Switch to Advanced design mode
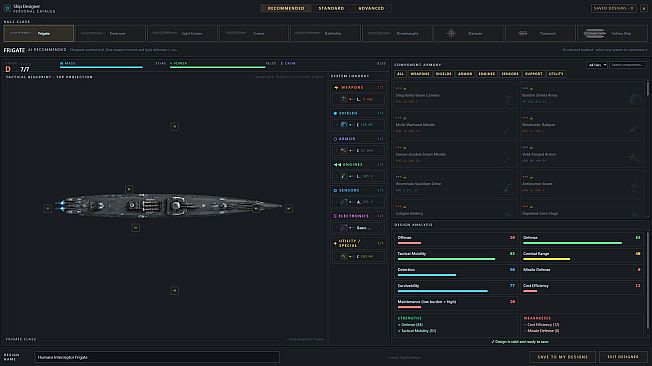This screenshot has width=652, height=366. pyautogui.click(x=371, y=8)
